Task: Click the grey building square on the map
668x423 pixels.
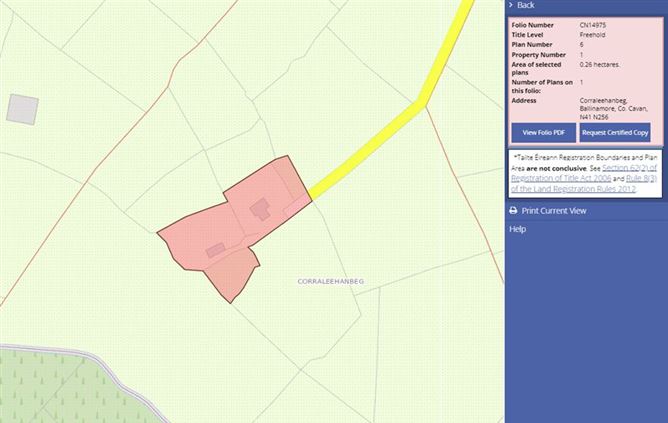Action: click(x=23, y=109)
